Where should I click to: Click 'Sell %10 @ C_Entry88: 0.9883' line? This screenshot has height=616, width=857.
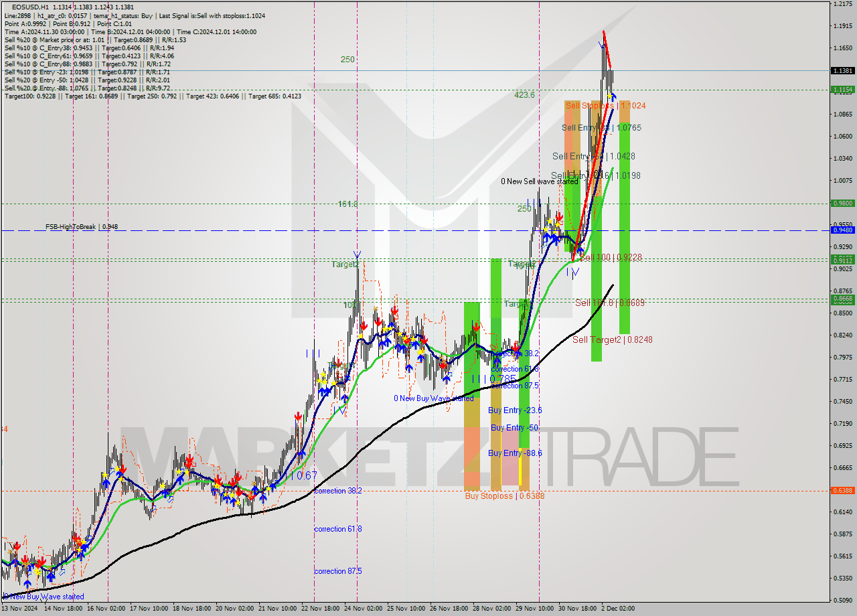(x=87, y=64)
